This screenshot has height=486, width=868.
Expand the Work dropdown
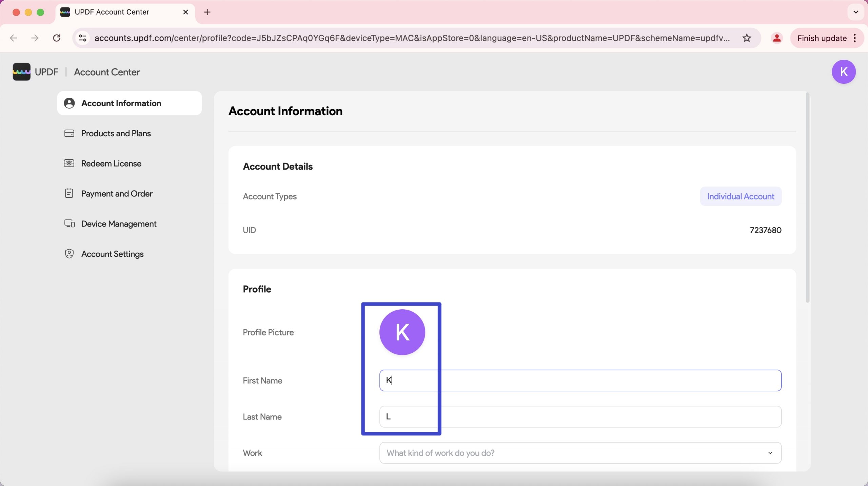pyautogui.click(x=580, y=453)
